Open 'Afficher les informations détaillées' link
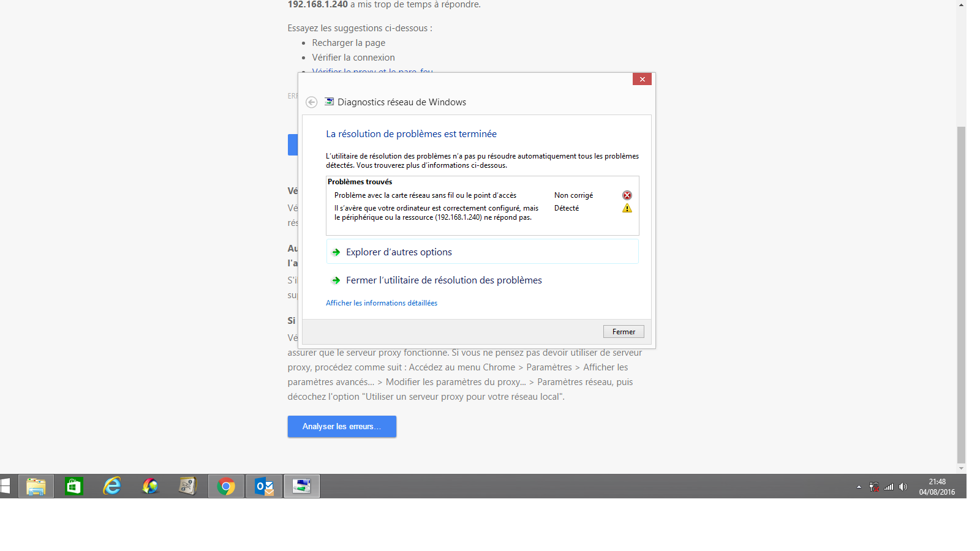 [382, 303]
